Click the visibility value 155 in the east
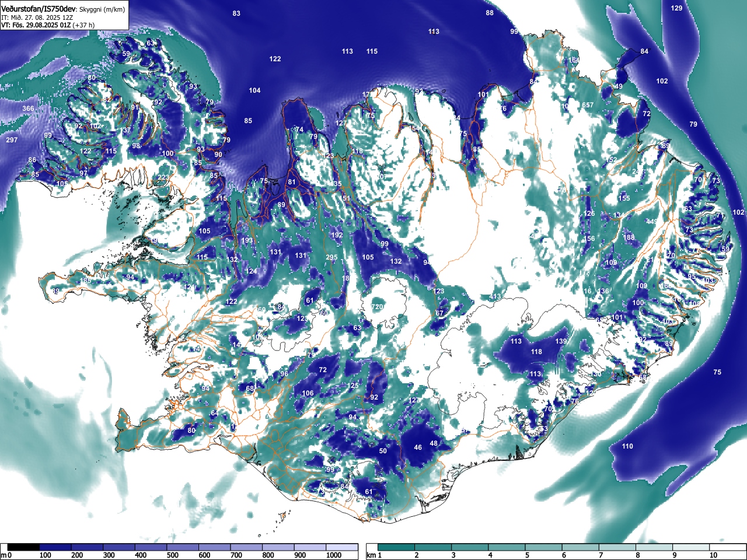This screenshot has width=747, height=560. tap(624, 198)
